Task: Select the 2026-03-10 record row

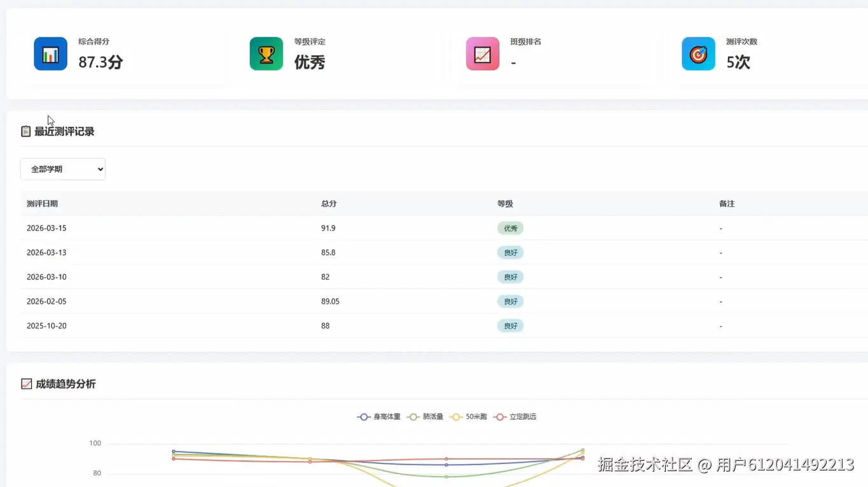Action: [254, 277]
